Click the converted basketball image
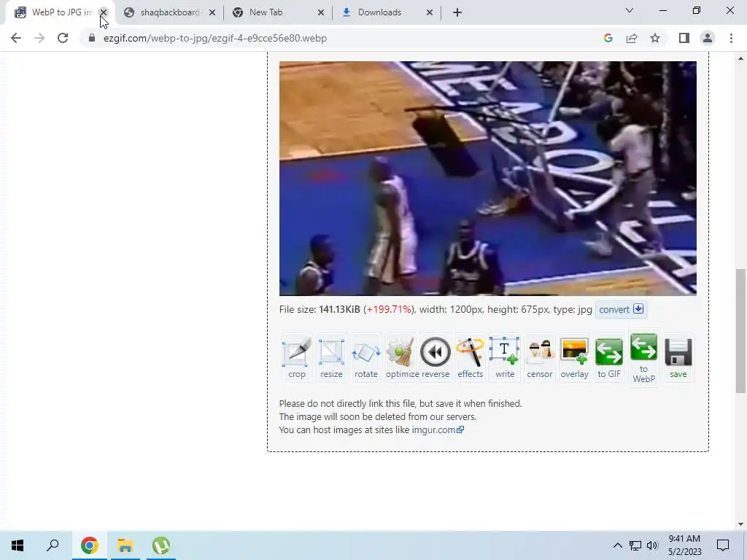This screenshot has width=747, height=560. pyautogui.click(x=488, y=178)
